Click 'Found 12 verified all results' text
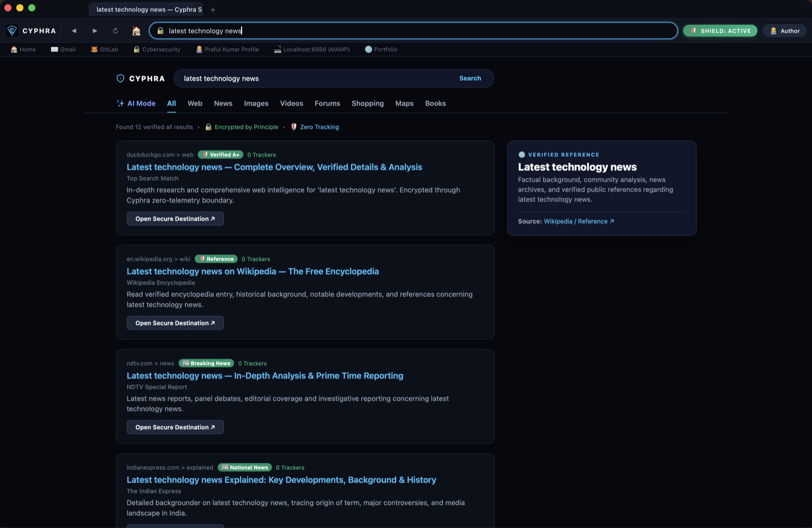Screen dimensions: 812x528 pyautogui.click(x=154, y=127)
